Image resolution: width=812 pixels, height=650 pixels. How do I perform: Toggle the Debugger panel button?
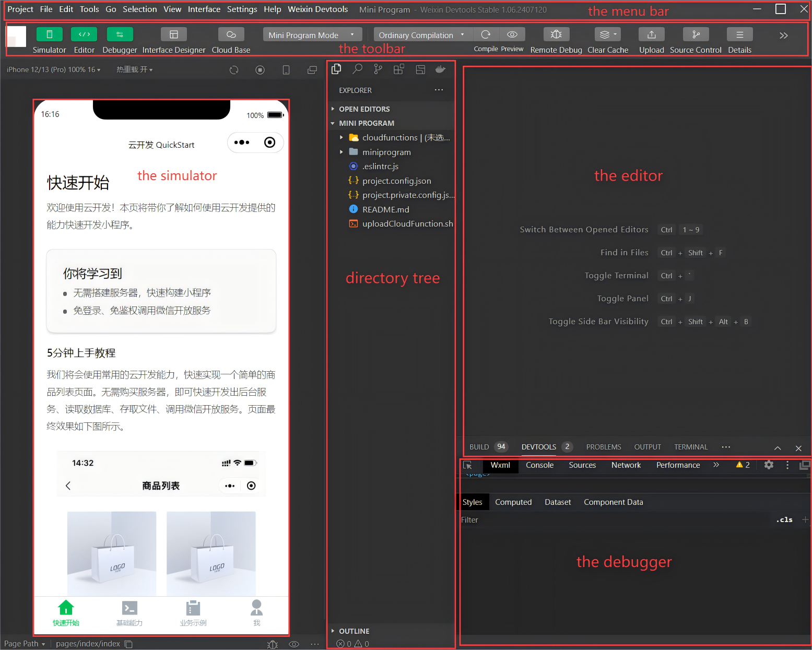pyautogui.click(x=120, y=34)
